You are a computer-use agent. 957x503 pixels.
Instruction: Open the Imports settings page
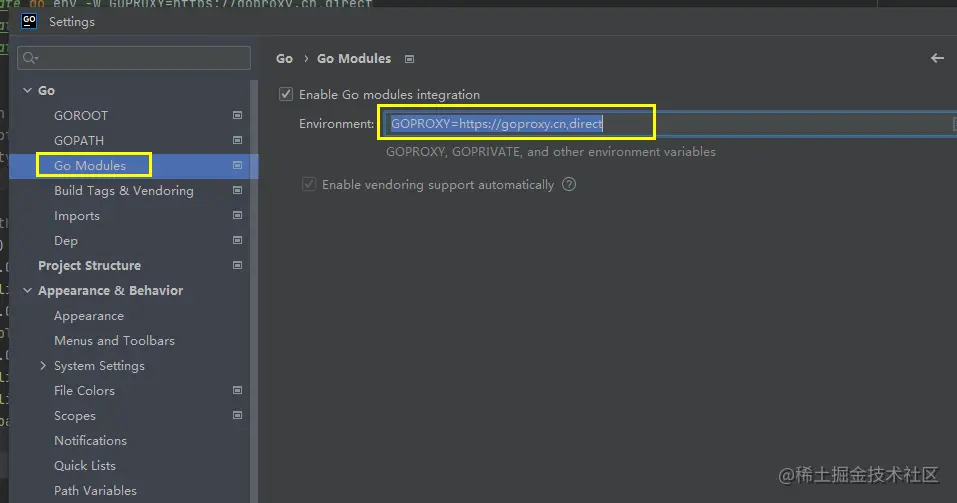point(77,215)
